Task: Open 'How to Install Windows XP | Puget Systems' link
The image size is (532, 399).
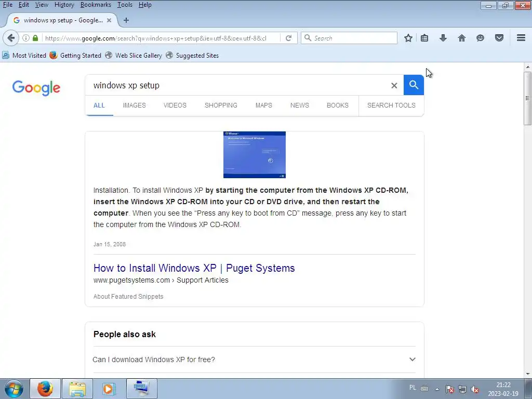Action: point(194,268)
